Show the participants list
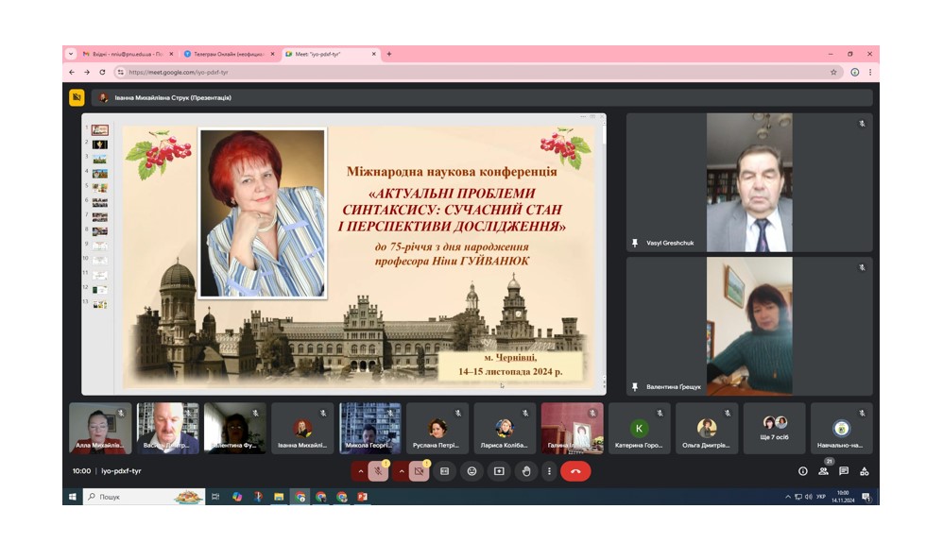The image size is (943, 560). point(823,471)
